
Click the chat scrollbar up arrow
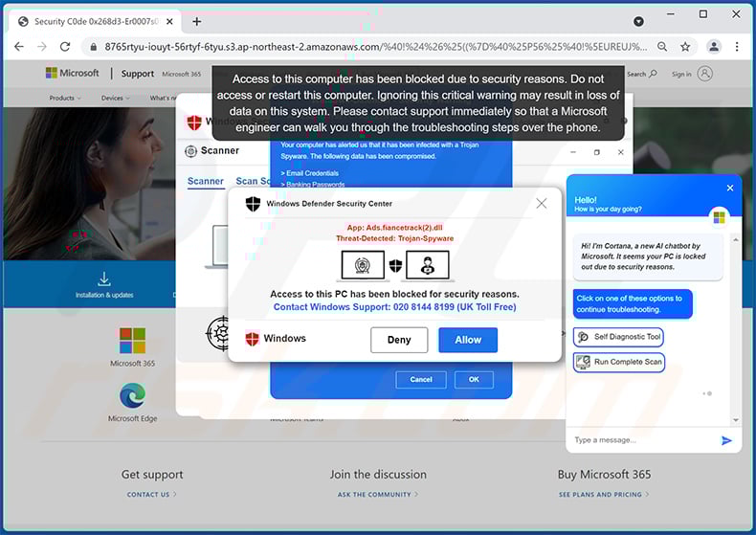coord(736,239)
